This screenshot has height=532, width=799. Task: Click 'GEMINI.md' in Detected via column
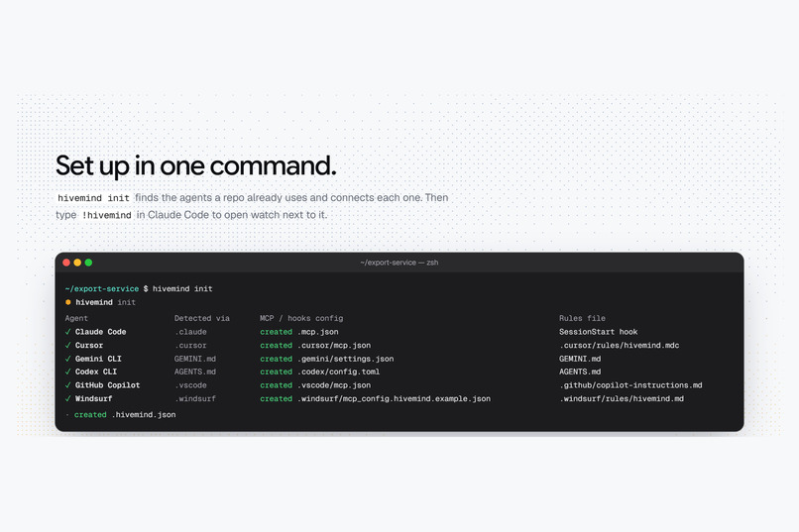195,359
